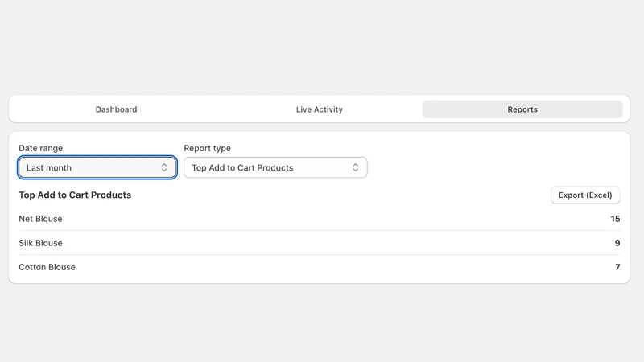Click the count 9 for Silk Blouse

click(617, 243)
